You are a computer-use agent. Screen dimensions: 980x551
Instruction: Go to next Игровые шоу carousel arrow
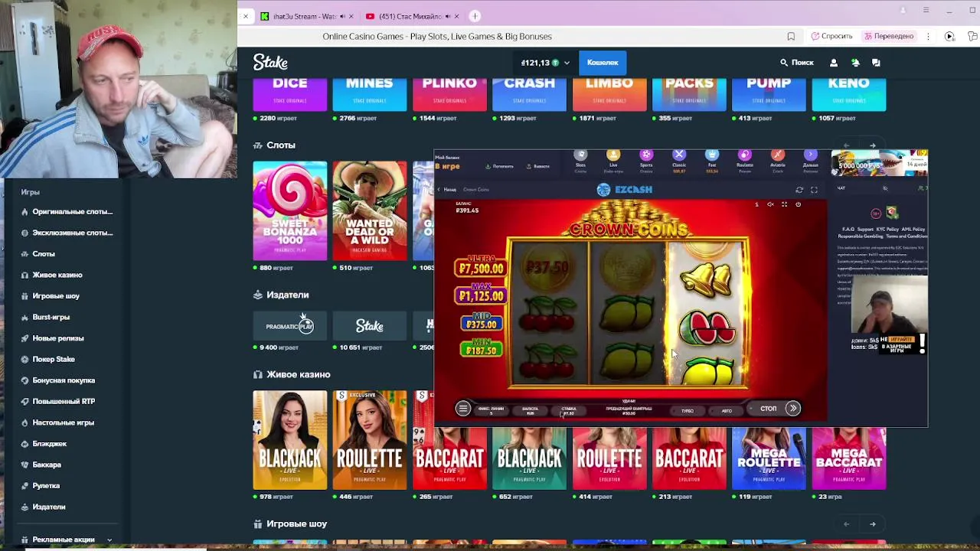pyautogui.click(x=873, y=524)
